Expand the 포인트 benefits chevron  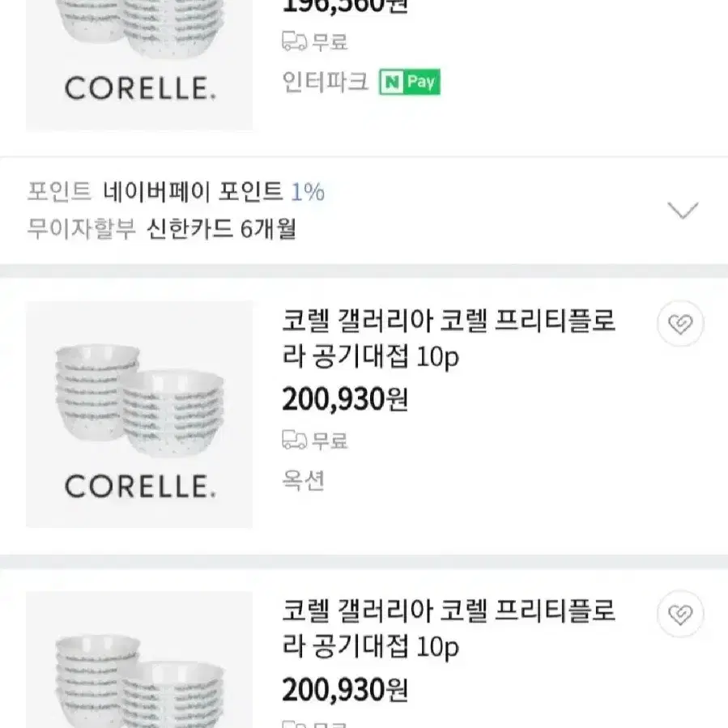point(683,211)
